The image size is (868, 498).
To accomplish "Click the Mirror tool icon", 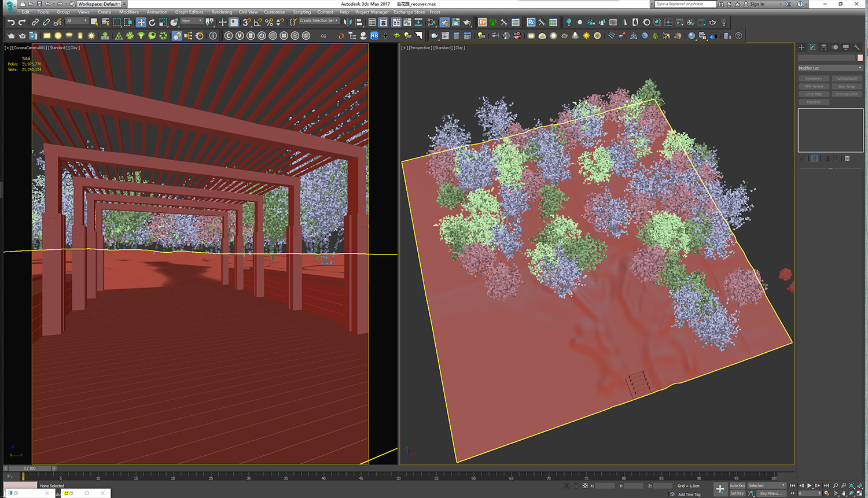I will click(347, 23).
